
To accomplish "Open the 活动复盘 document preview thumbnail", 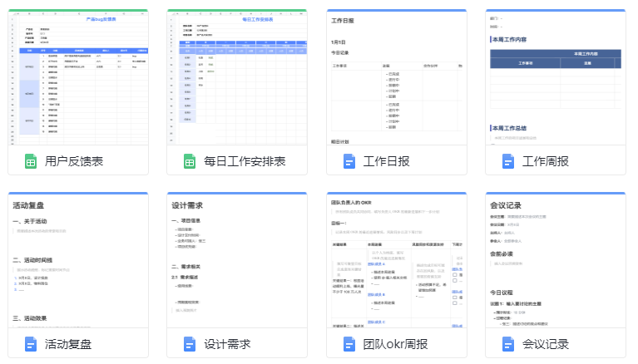I will (78, 260).
